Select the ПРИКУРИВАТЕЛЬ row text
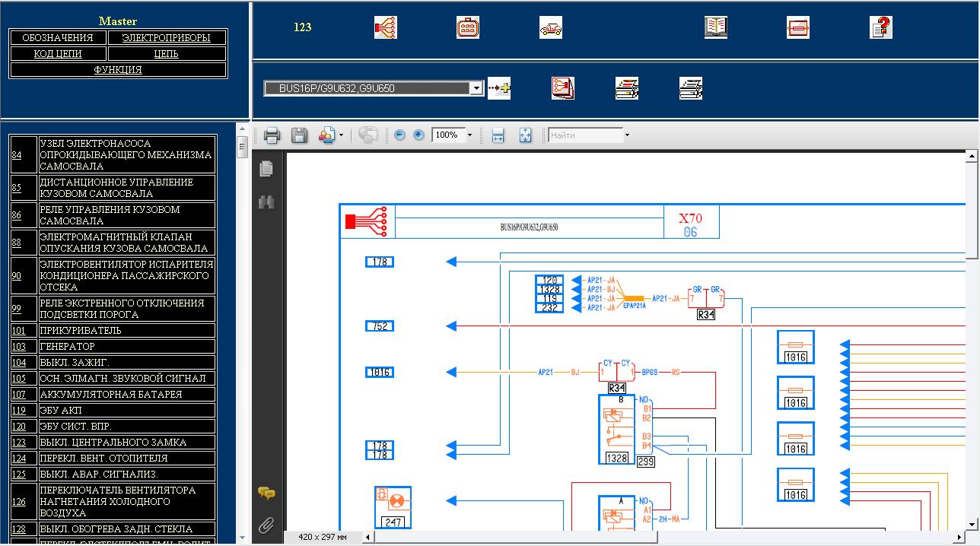980x546 pixels. pyautogui.click(x=81, y=331)
